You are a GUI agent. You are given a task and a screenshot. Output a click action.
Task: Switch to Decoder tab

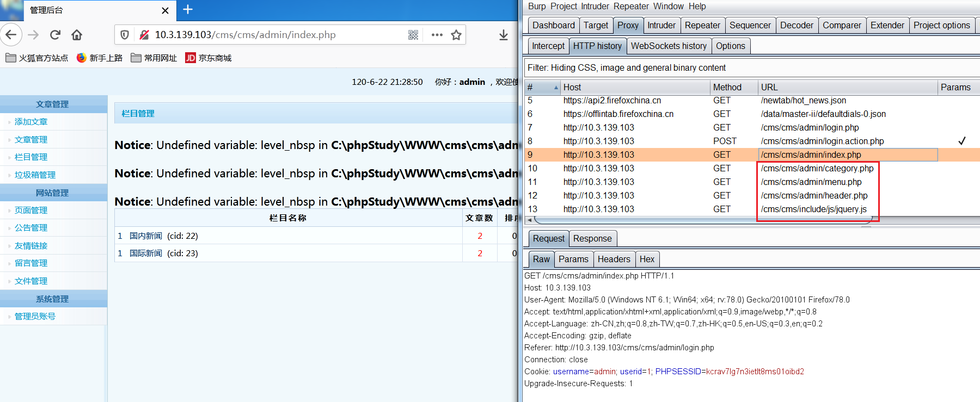pos(797,26)
